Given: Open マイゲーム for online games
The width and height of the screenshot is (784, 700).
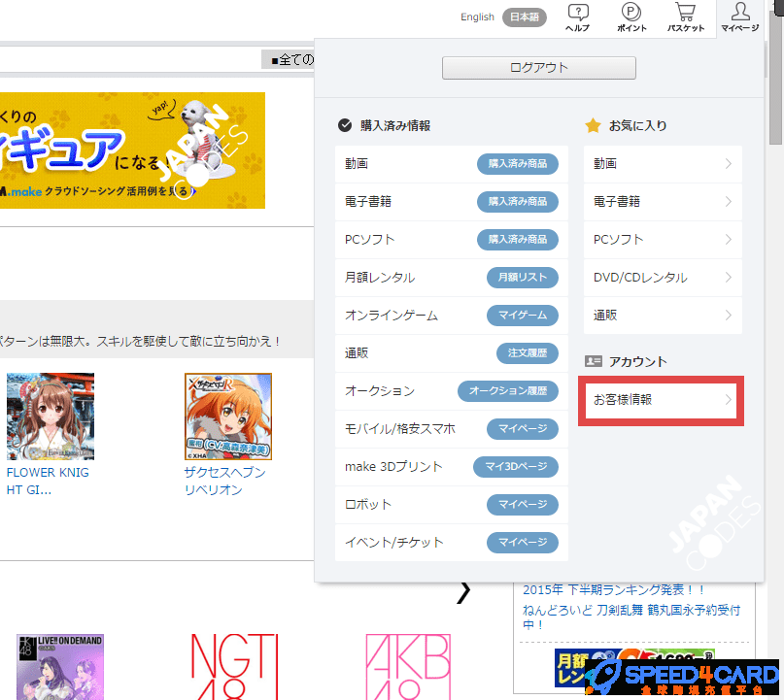Looking at the screenshot, I should pyautogui.click(x=522, y=316).
